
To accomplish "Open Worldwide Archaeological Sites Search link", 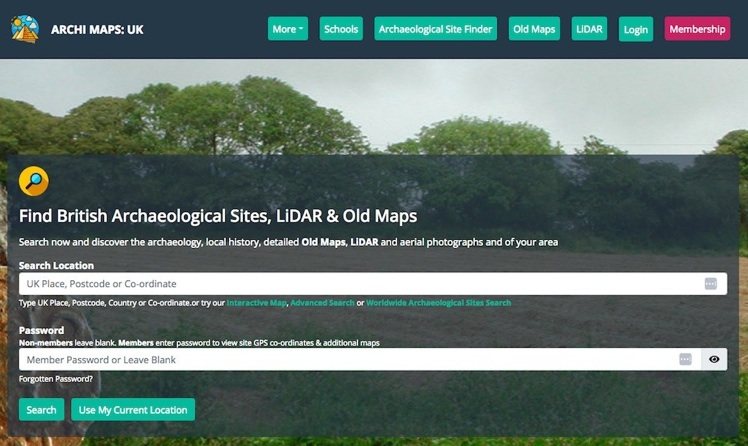I will coord(438,303).
